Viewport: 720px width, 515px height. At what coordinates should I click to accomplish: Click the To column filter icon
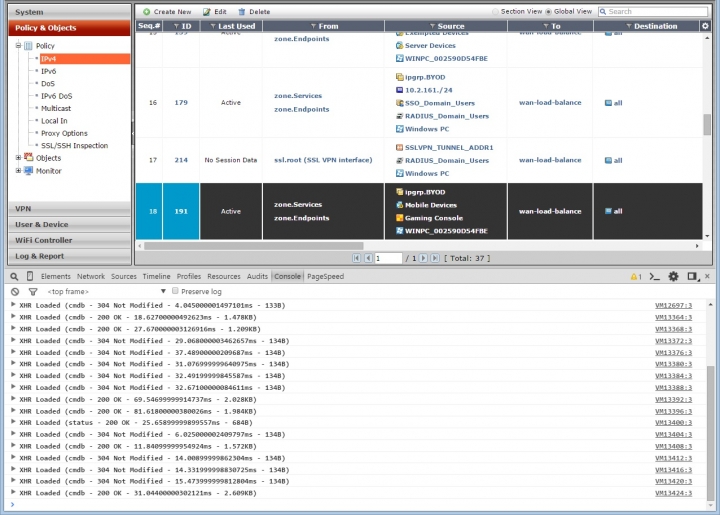pyautogui.click(x=546, y=26)
